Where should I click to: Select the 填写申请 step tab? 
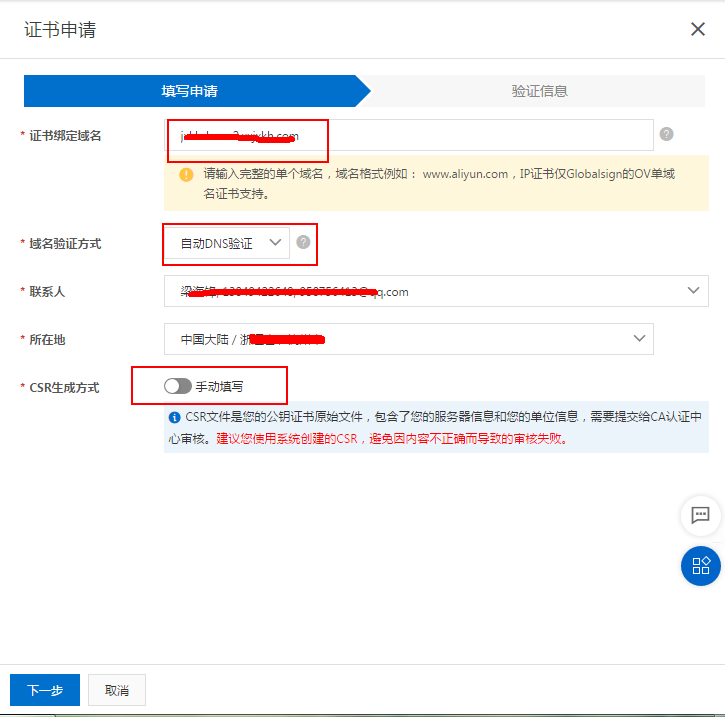[x=190, y=91]
